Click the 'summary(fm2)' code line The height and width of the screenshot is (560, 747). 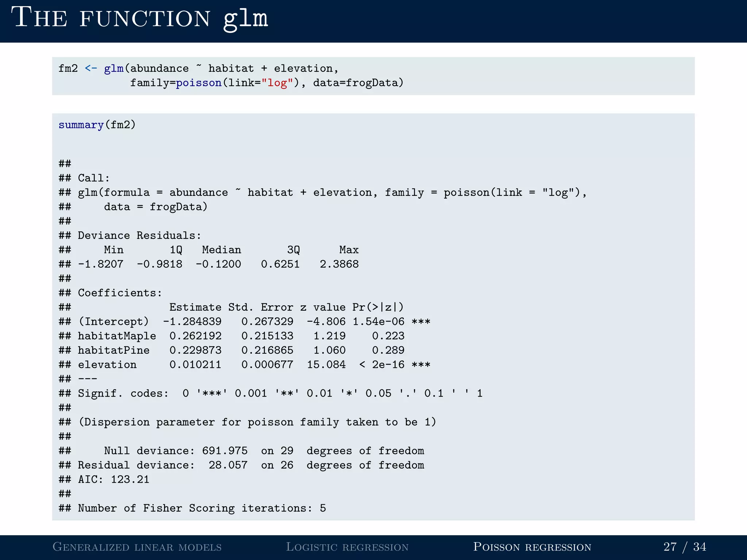(97, 125)
